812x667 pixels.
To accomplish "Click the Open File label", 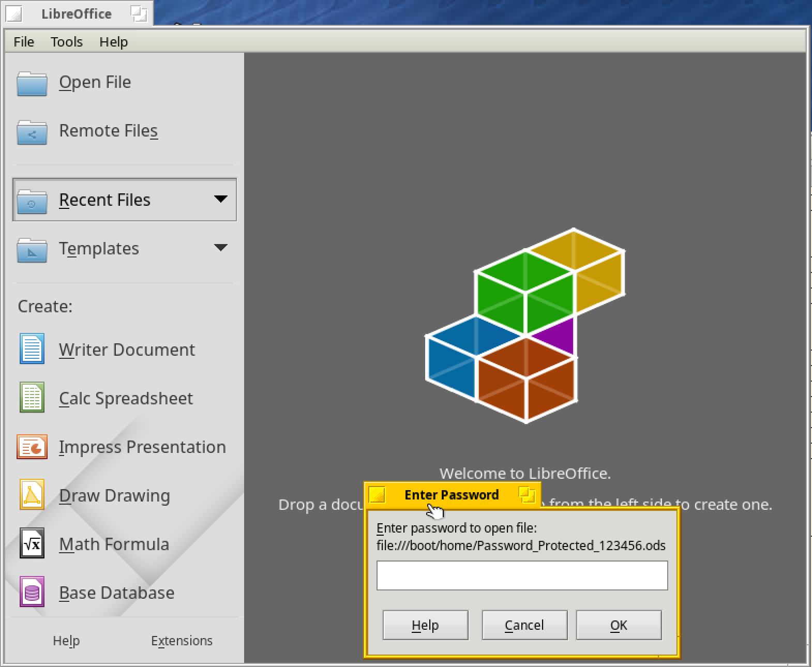I will 95,82.
